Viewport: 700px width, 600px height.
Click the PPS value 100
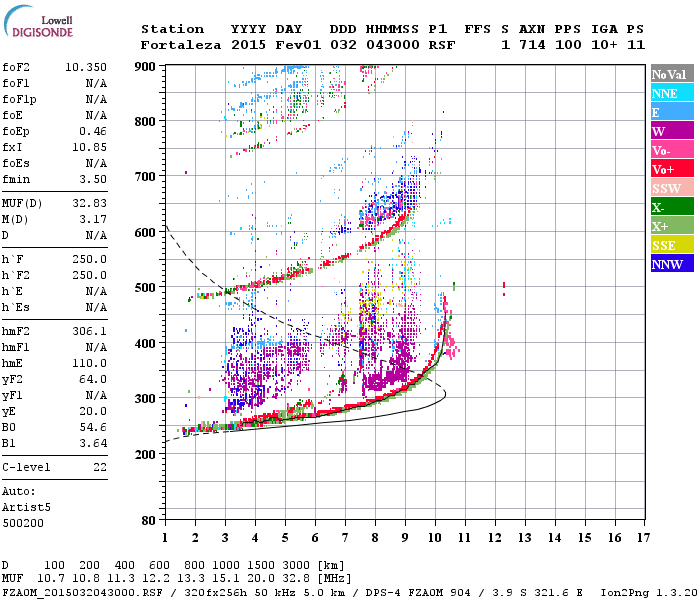tap(568, 45)
